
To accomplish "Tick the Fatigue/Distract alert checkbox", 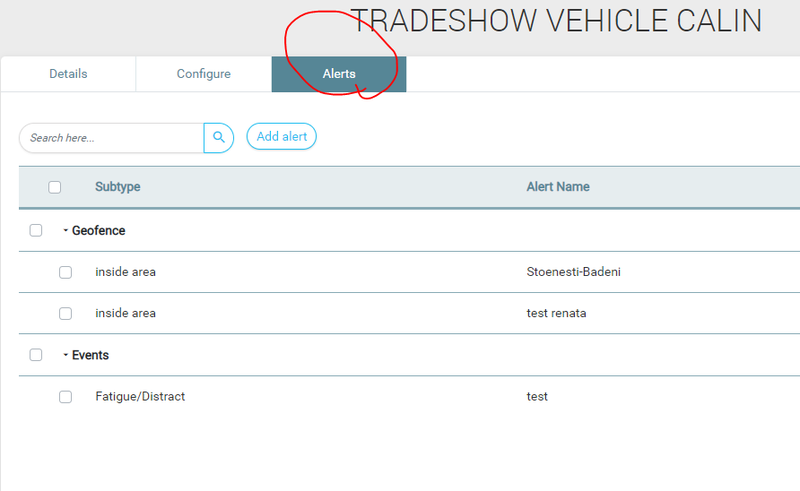I will pyautogui.click(x=65, y=397).
